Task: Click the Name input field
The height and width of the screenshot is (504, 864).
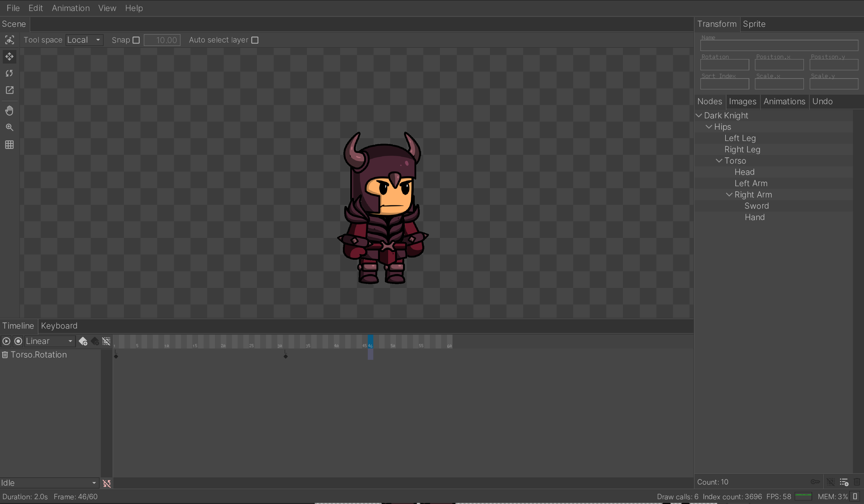Action: pyautogui.click(x=779, y=45)
